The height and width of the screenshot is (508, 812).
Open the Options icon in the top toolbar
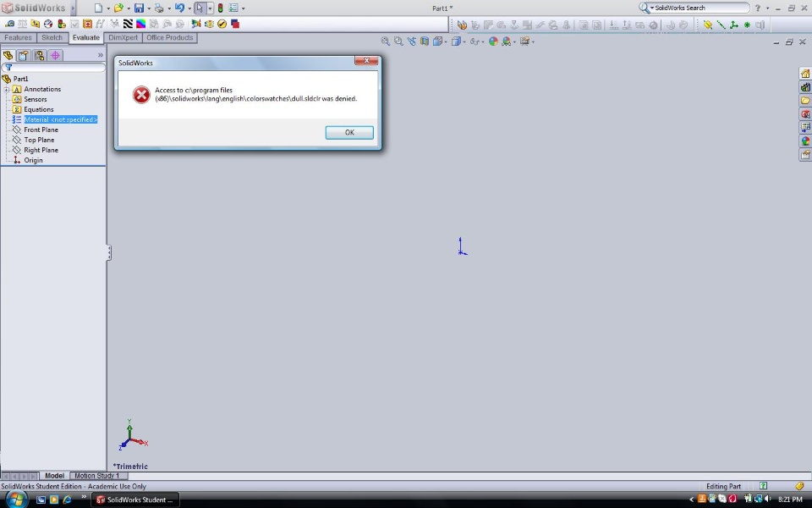point(233,8)
